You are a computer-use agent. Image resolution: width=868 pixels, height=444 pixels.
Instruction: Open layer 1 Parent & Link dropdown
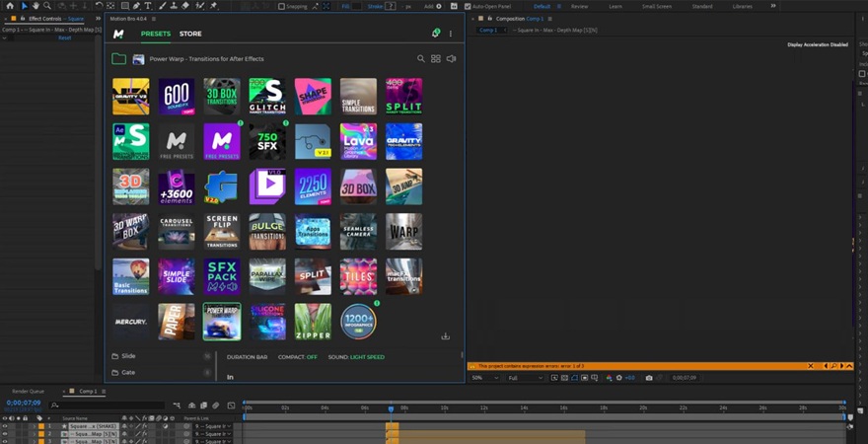213,426
